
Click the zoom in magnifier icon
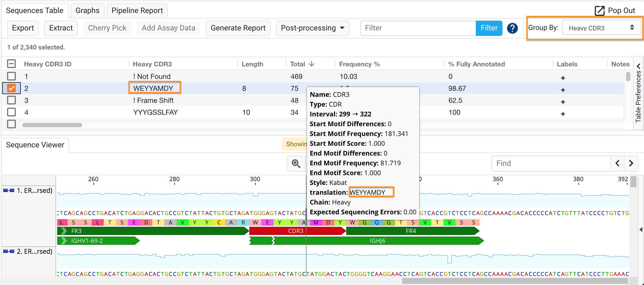pos(296,163)
